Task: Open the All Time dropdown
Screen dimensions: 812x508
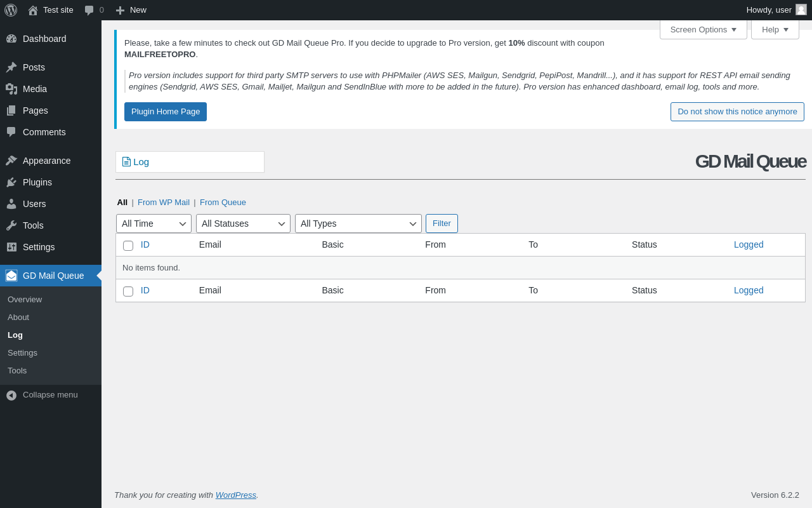Action: [154, 224]
